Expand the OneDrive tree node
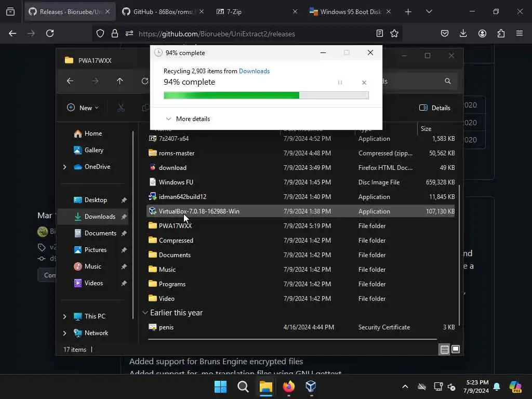This screenshot has height=399, width=532. pyautogui.click(x=65, y=167)
